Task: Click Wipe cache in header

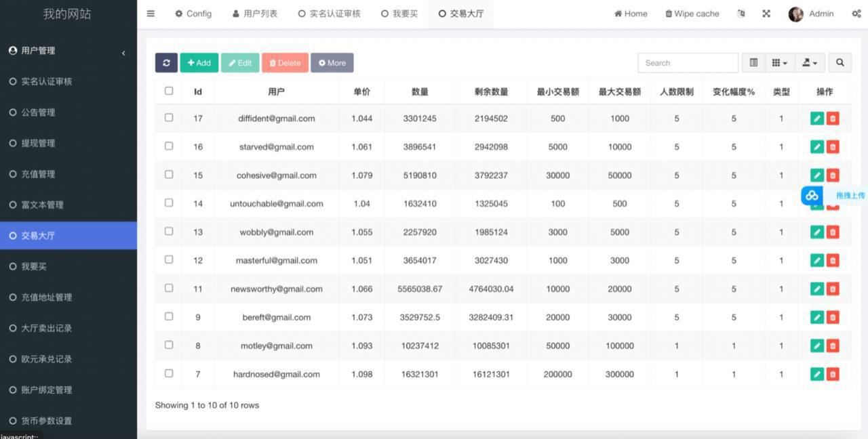Action: click(x=692, y=14)
